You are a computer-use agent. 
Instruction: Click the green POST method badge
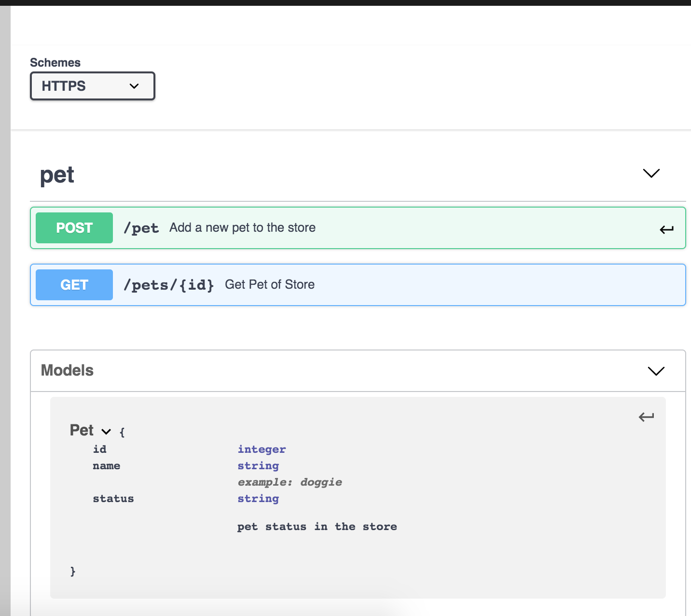pos(74,228)
